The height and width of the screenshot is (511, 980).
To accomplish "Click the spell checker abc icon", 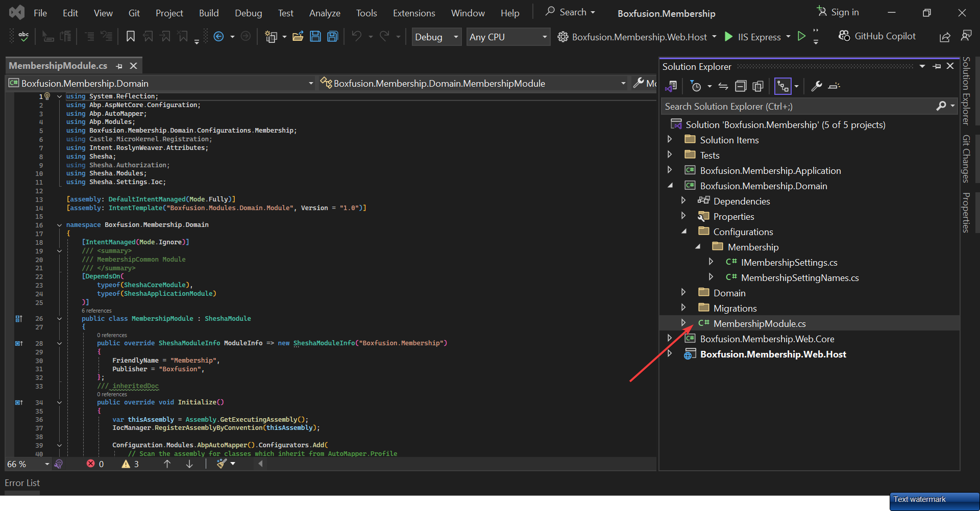I will (x=23, y=36).
